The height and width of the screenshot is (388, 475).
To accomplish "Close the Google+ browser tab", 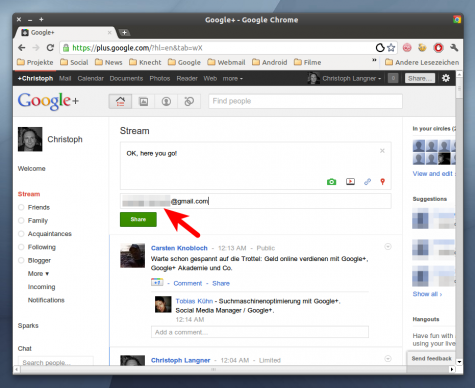I will [x=109, y=33].
